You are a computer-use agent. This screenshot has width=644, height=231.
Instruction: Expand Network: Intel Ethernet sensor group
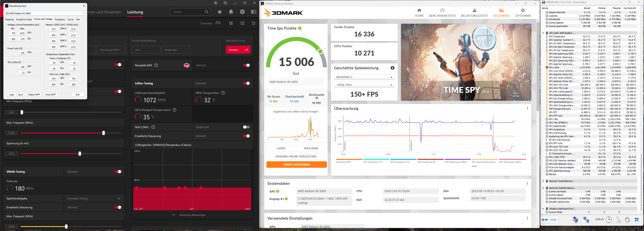pyautogui.click(x=543, y=181)
